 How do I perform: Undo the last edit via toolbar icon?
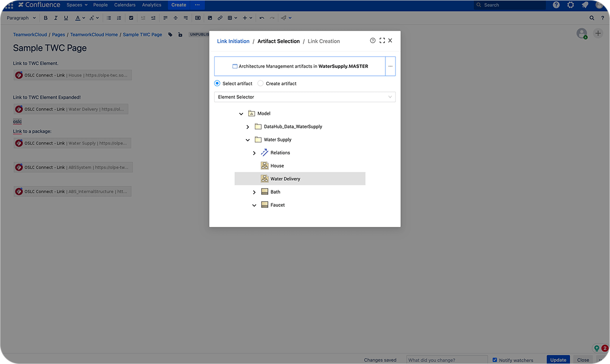pos(261,18)
